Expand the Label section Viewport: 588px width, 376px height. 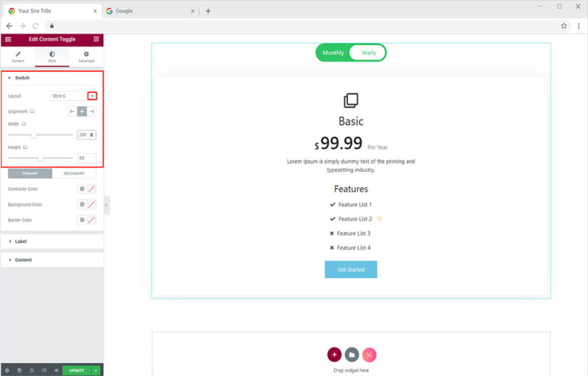tap(21, 241)
